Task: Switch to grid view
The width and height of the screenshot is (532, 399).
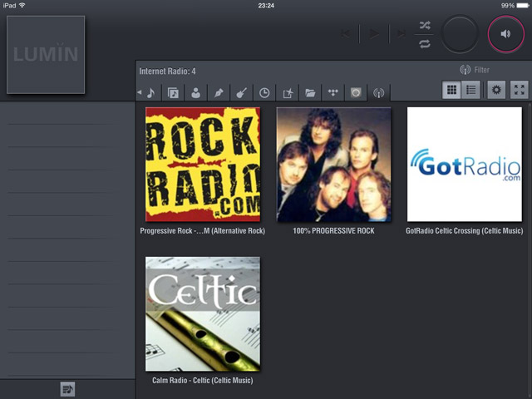Action: (x=452, y=90)
